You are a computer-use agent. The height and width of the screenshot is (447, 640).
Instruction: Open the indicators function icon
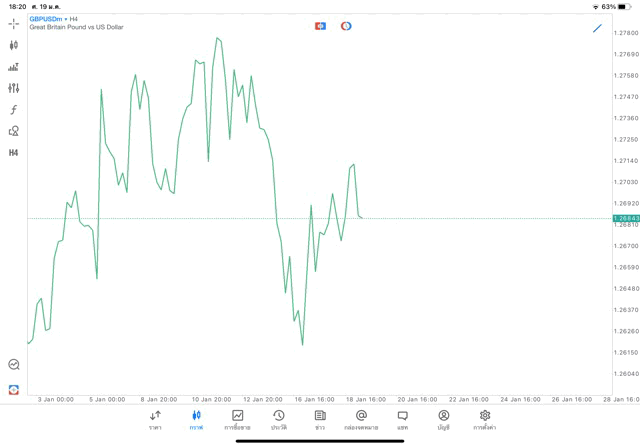coord(14,110)
